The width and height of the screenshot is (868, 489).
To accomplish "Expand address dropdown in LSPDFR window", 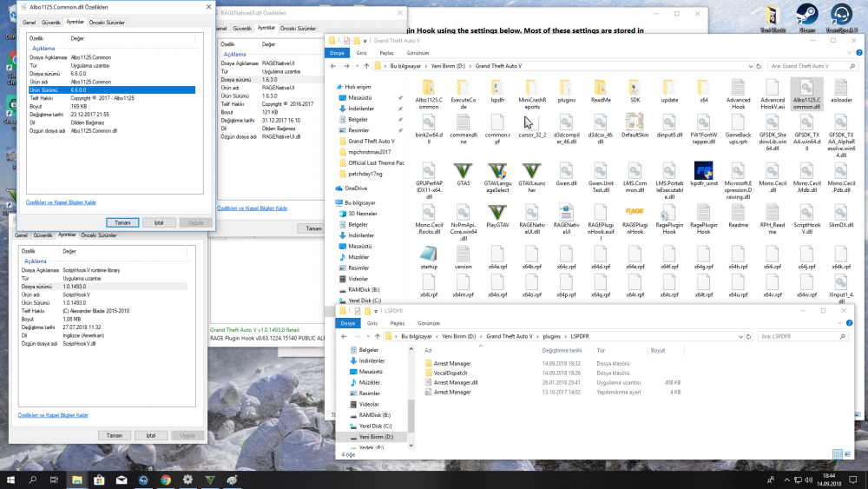I will pyautogui.click(x=740, y=336).
